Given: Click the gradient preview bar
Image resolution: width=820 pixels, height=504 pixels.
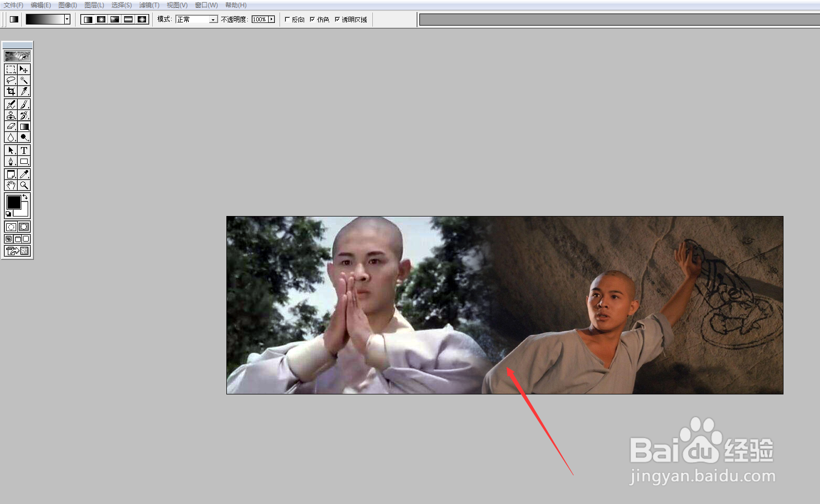Looking at the screenshot, I should pyautogui.click(x=45, y=19).
